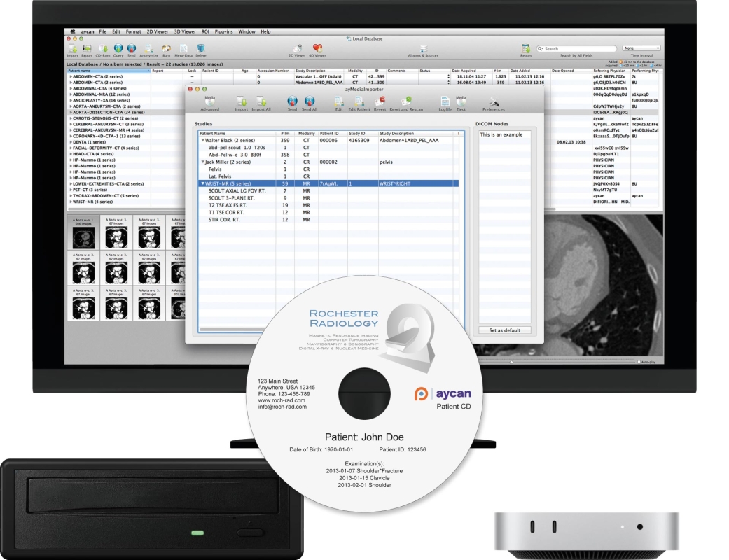Expand PET-CT (3 series) row
This screenshot has height=560, width=729.
point(71,190)
